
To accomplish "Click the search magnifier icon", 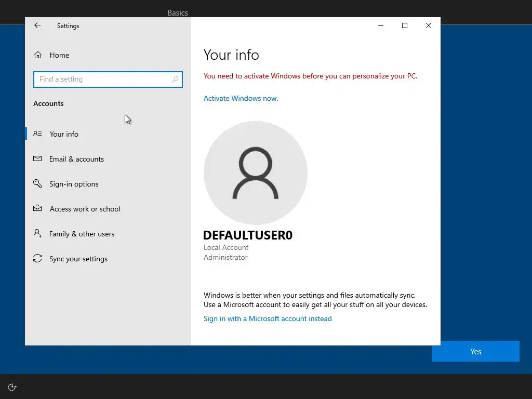I will coord(175,79).
